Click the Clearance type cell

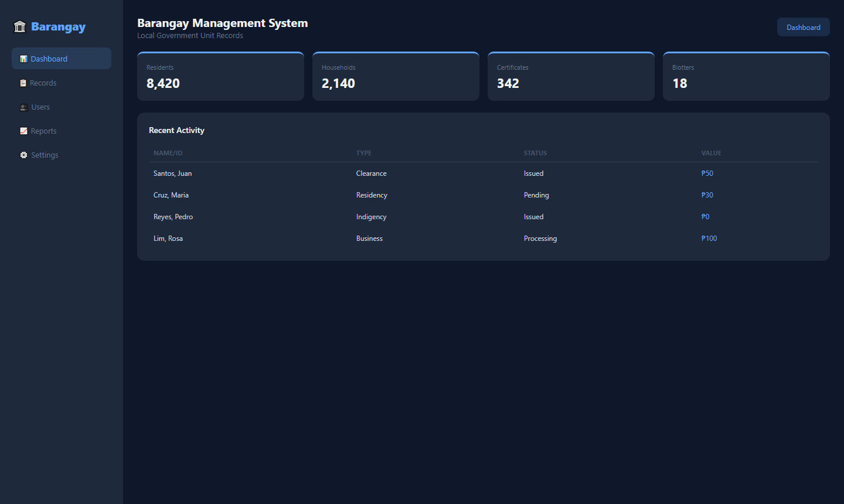coord(372,173)
